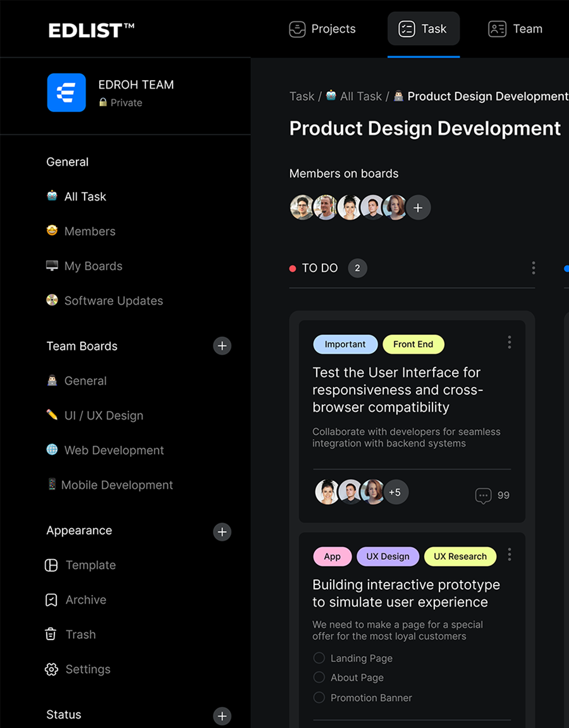The width and height of the screenshot is (569, 728).
Task: Open options menu on Building interactive prototype card
Action: coord(509,554)
